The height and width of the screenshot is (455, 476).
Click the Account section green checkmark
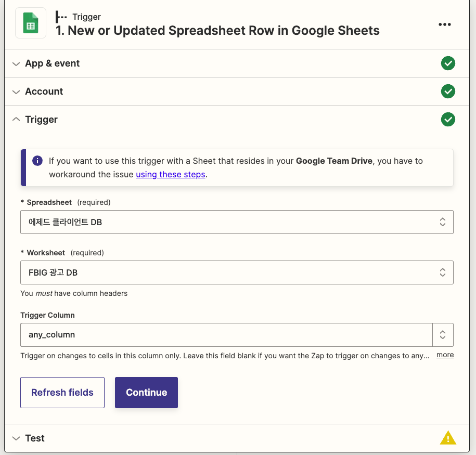pos(448,92)
